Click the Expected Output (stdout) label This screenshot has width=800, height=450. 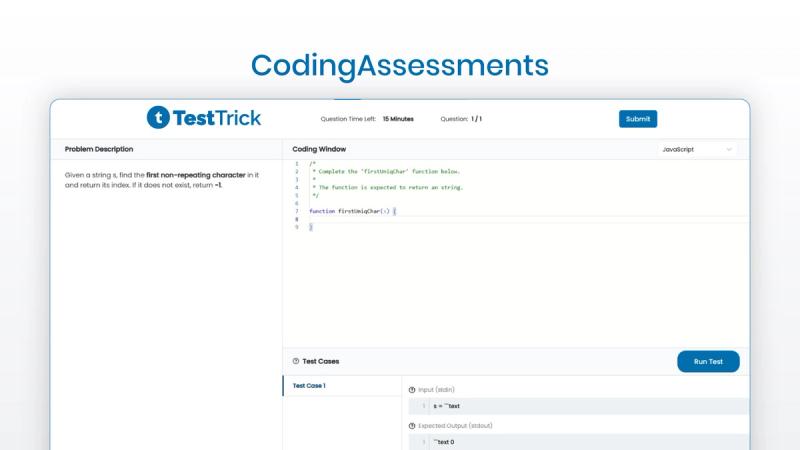click(455, 426)
